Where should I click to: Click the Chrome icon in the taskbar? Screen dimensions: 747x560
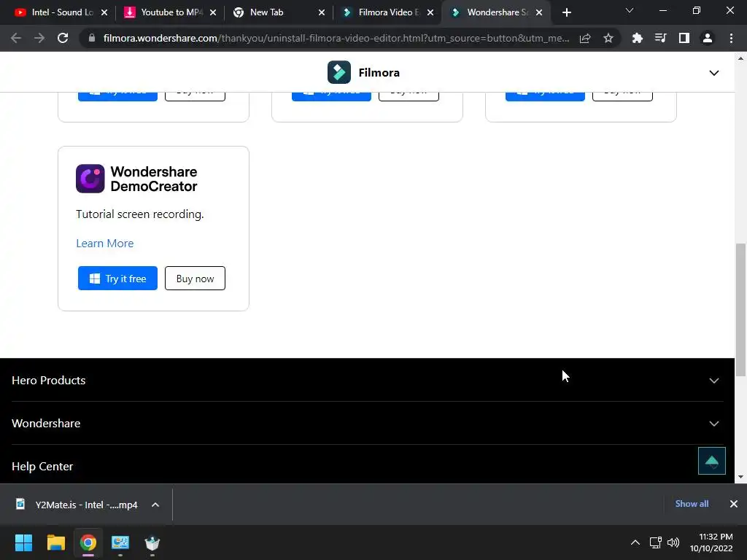(x=88, y=542)
